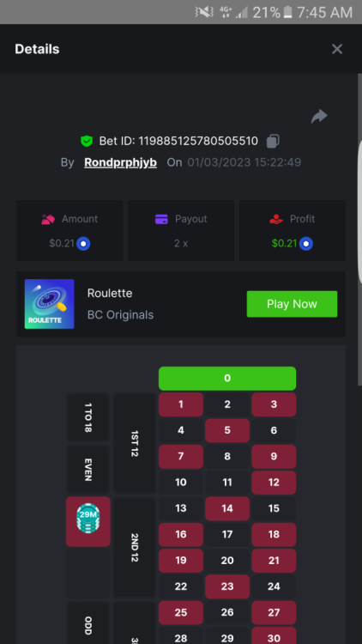Choose the 2ND 12 dozen bet
The height and width of the screenshot is (644, 362).
pyautogui.click(x=134, y=548)
